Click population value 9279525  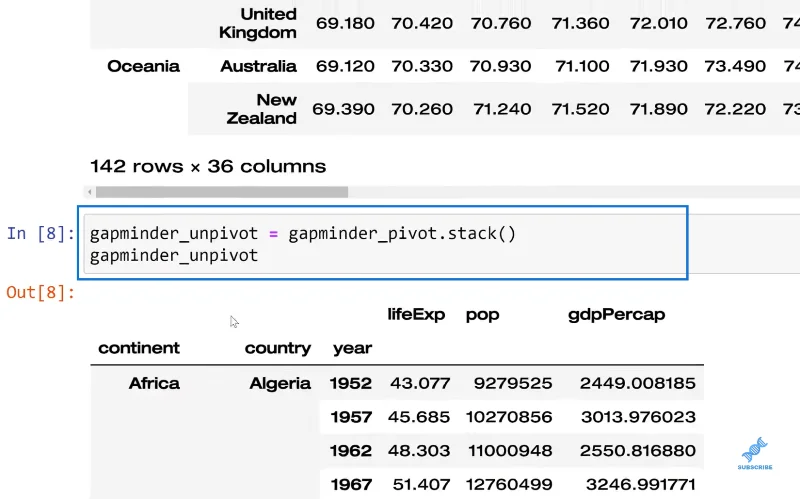[x=513, y=383]
